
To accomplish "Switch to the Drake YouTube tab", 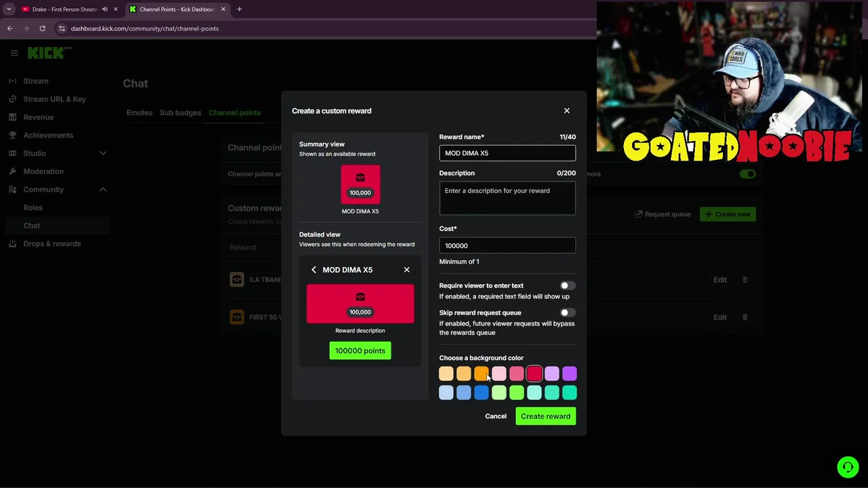I will click(x=64, y=9).
